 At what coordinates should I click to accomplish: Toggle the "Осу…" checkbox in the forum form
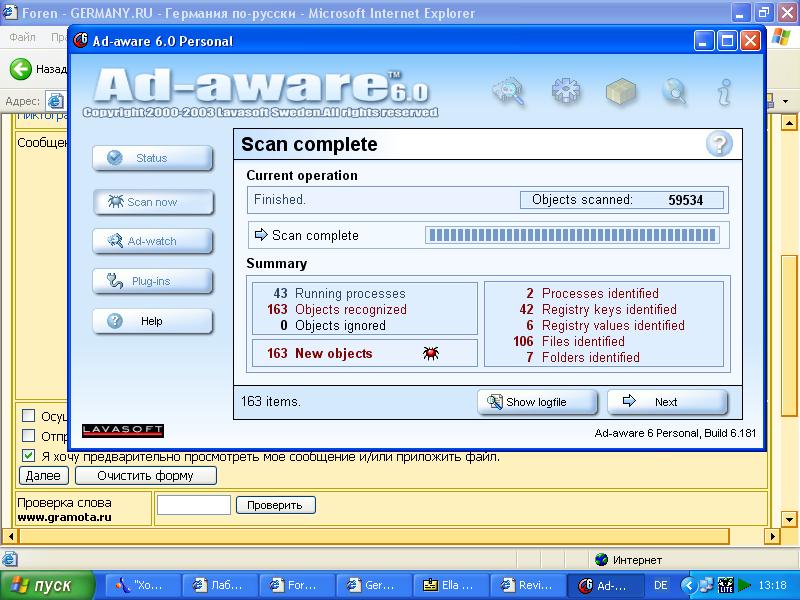(29, 415)
